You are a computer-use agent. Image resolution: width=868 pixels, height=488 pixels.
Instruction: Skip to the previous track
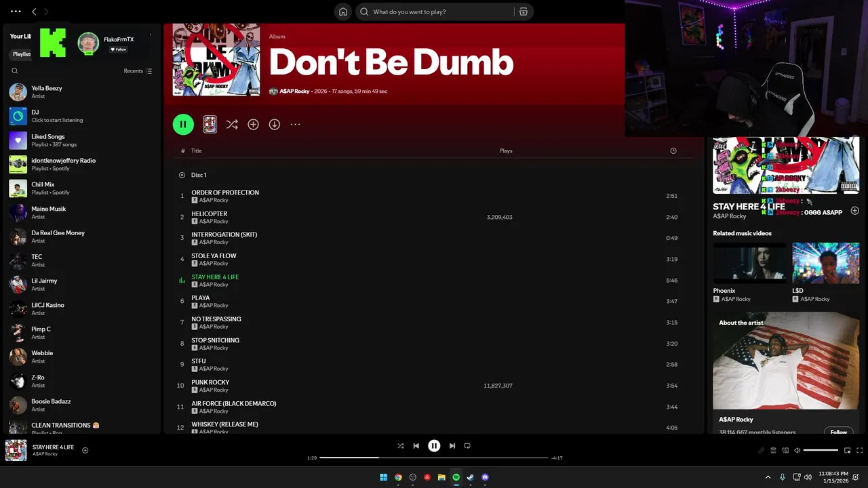coord(416,446)
